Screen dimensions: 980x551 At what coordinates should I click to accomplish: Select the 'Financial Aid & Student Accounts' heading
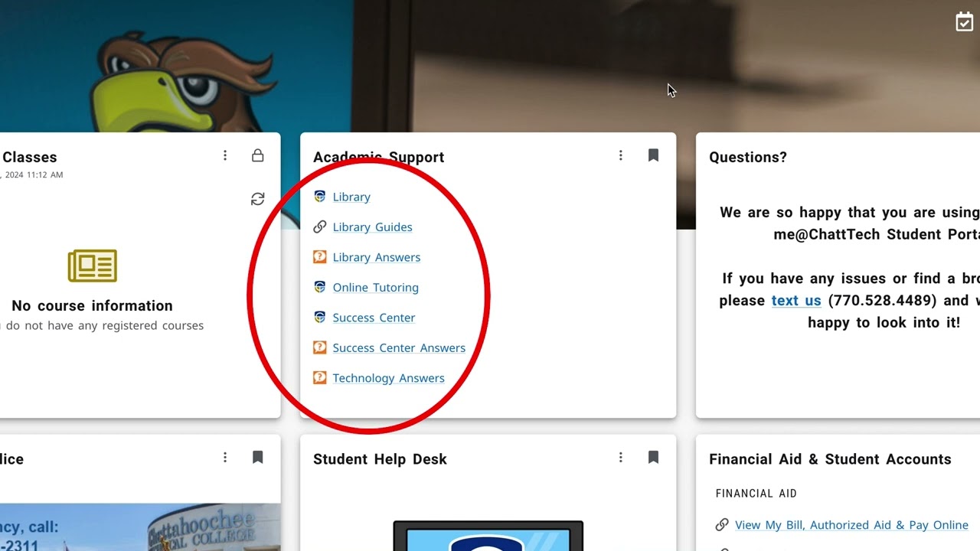coord(830,459)
